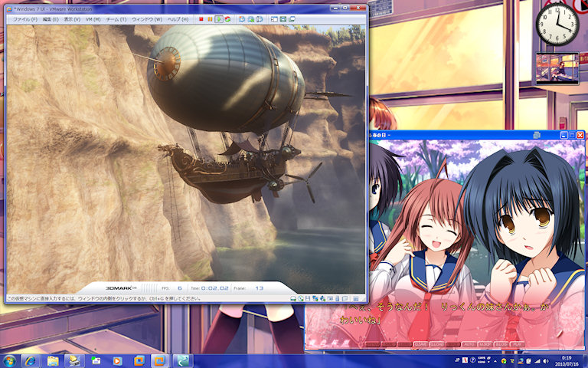Click the Frame count 13 readout
The height and width of the screenshot is (368, 588).
[x=259, y=288]
